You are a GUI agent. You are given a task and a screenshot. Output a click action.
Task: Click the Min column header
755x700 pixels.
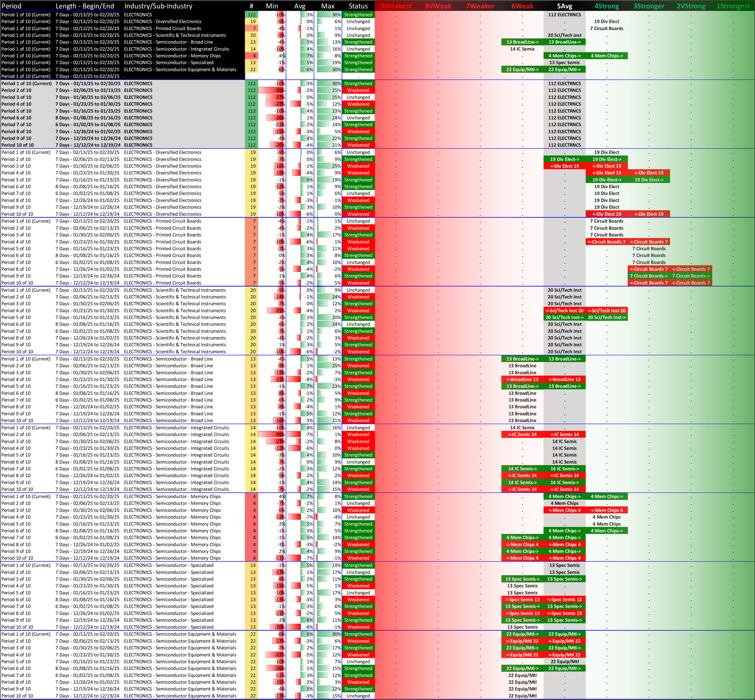[x=272, y=6]
